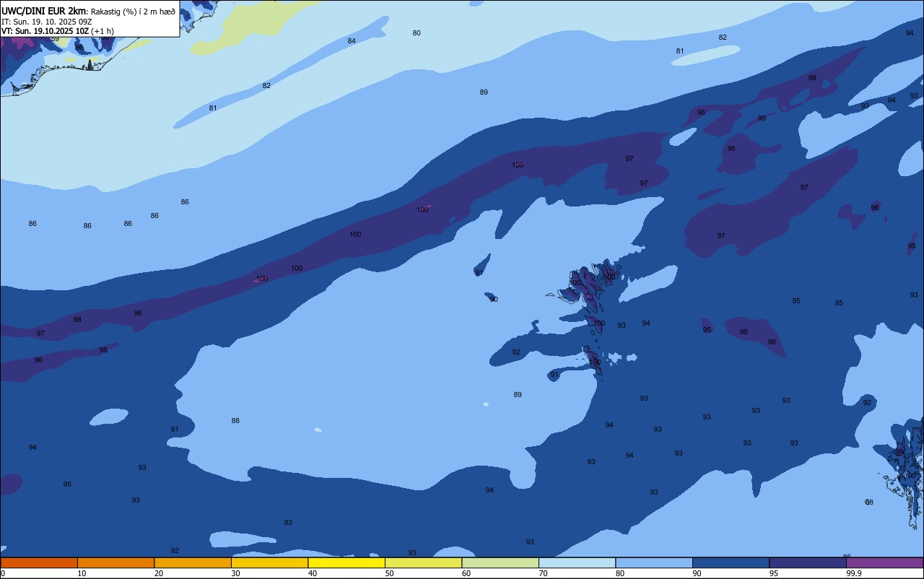Click the pale blue 70–80 legend swatch
Image resolution: width=924 pixels, height=579 pixels.
[577, 562]
